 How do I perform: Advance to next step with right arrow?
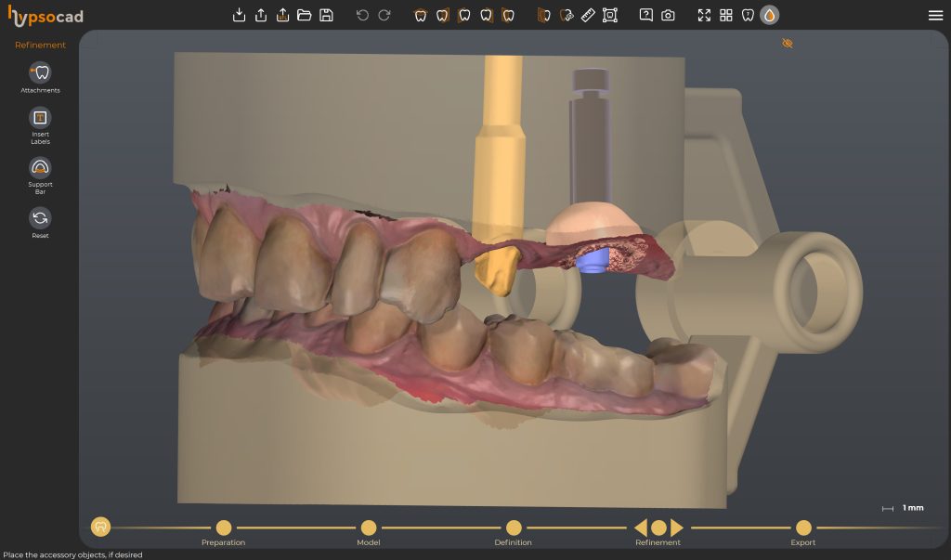click(677, 527)
